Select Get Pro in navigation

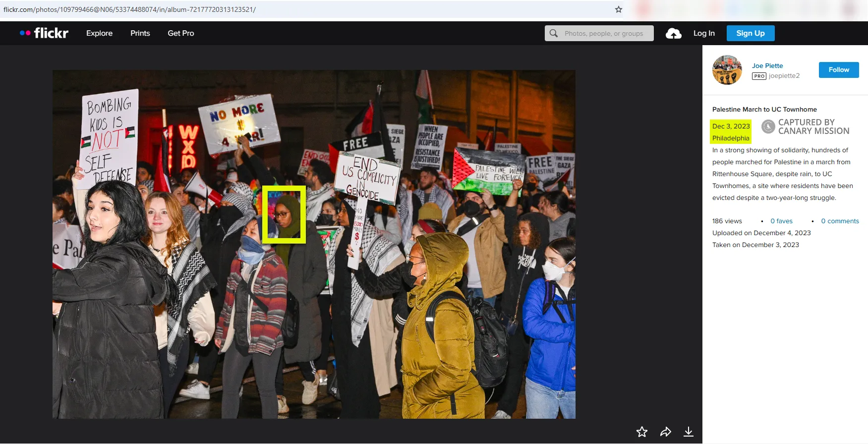(x=181, y=33)
